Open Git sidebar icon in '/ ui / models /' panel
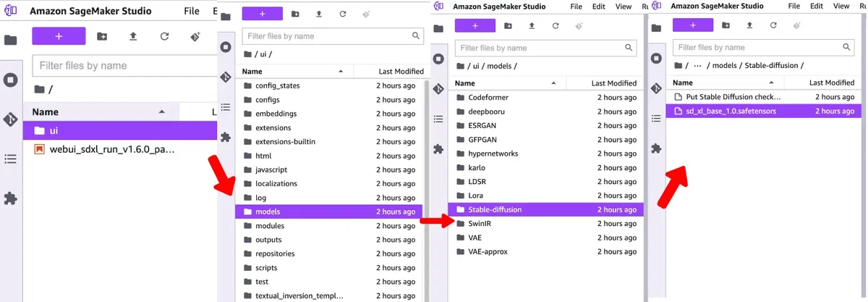 pyautogui.click(x=438, y=89)
